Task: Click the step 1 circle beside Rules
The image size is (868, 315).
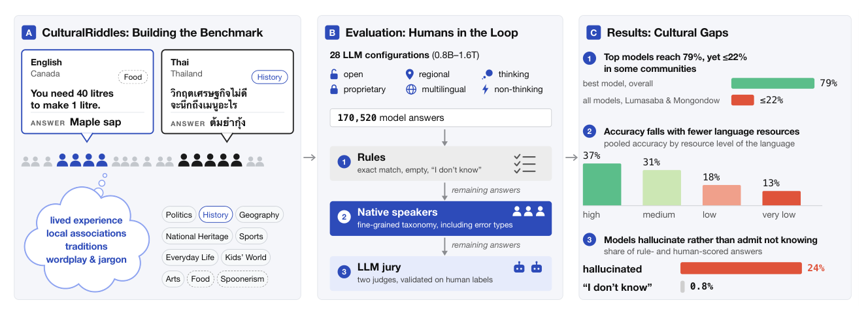Action: coord(344,162)
